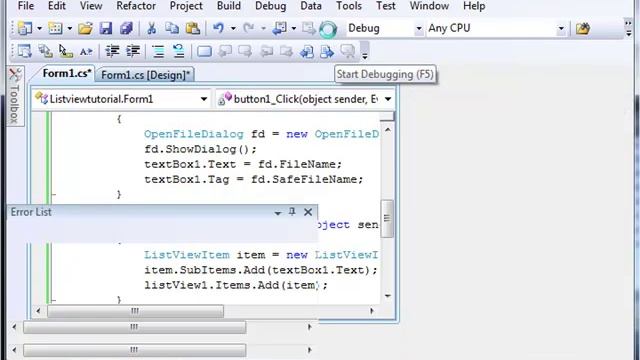Click the Navigate Backward icon
Image resolution: width=640 pixels, height=360 pixels.
280,28
